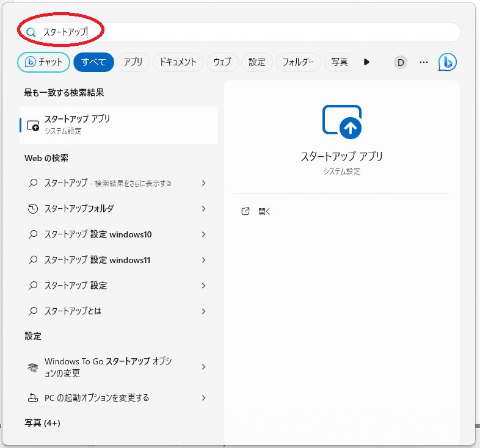This screenshot has height=448, width=480.
Task: Select スタートアップ 設定 windows11 suggestion
Action: point(118,260)
